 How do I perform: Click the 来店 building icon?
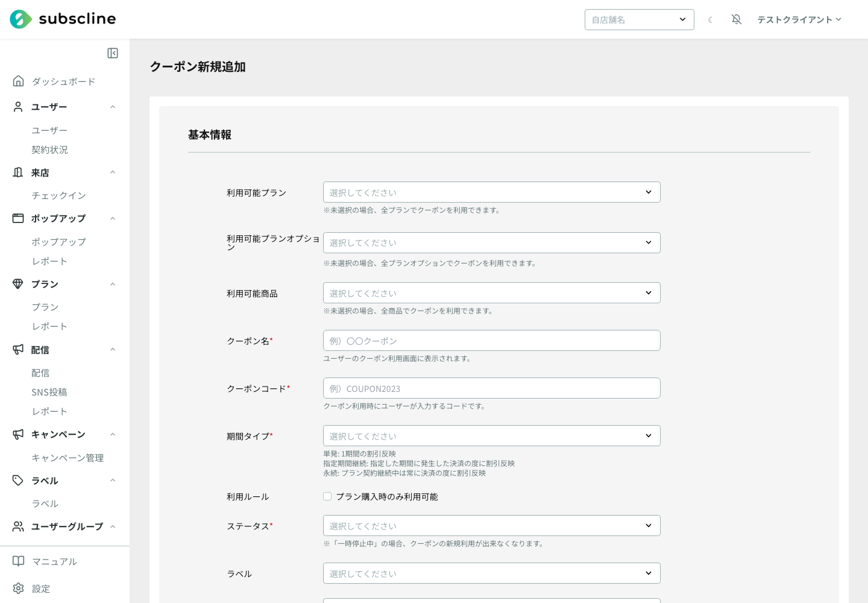18,172
